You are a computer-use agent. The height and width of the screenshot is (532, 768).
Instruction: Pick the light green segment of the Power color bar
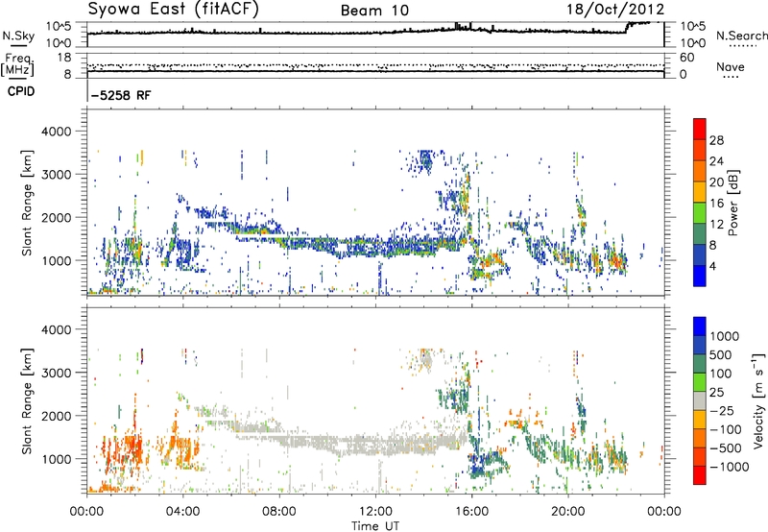click(x=700, y=212)
